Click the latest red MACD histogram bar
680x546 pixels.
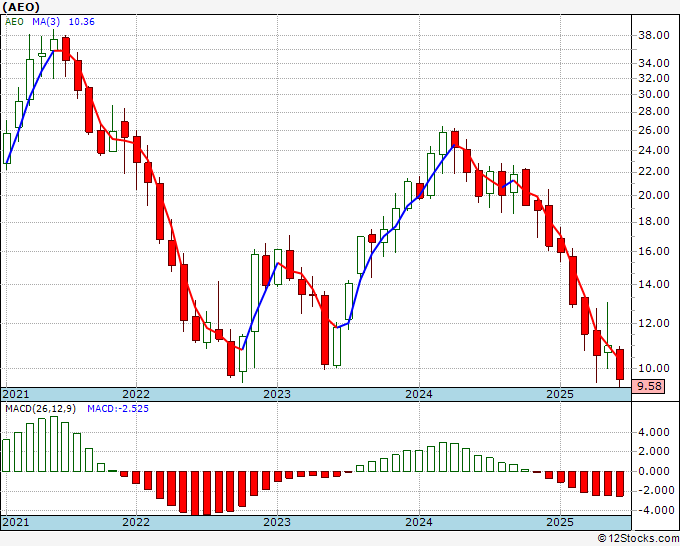(x=620, y=484)
